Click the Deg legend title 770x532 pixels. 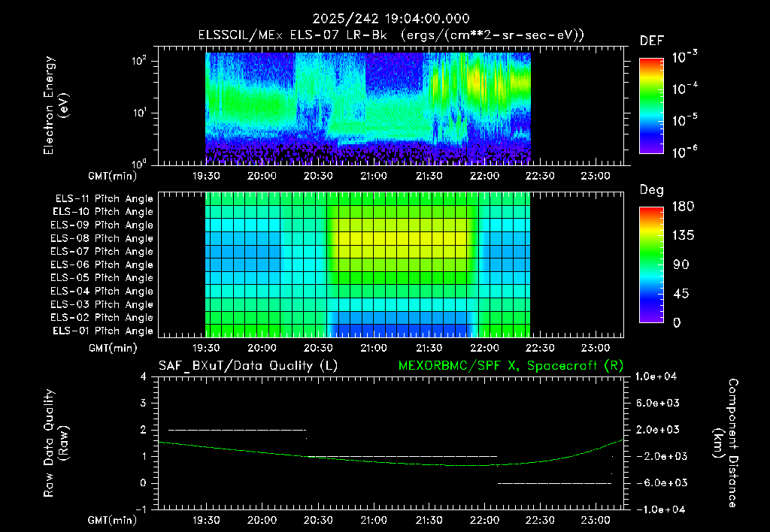pyautogui.click(x=652, y=190)
